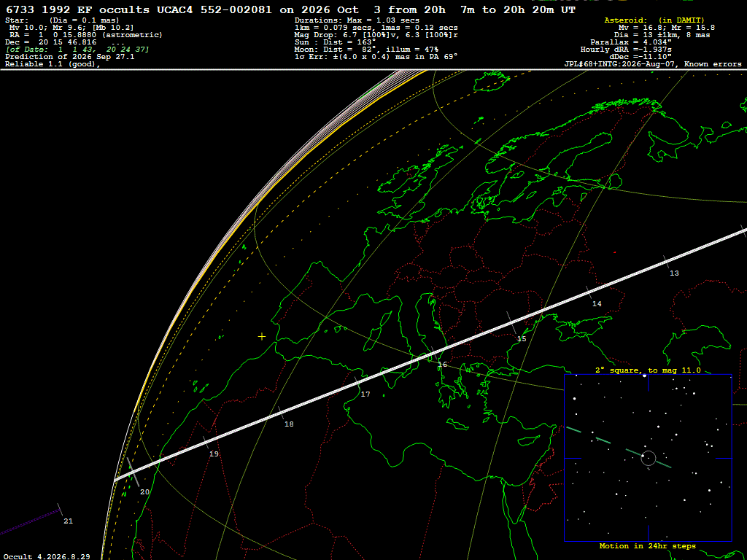Viewport: 747px width, 560px height.
Task: Click the yellow plus crosshair marker
Action: (262, 337)
